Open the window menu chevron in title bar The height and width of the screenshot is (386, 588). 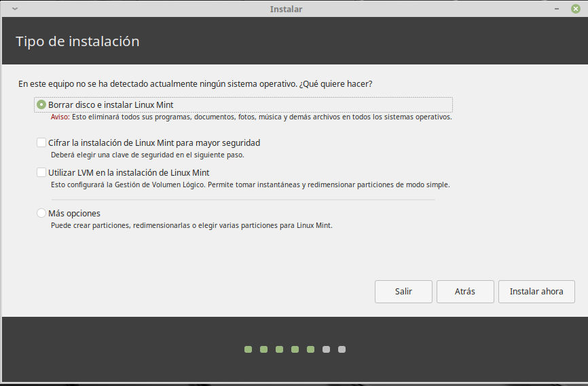(15, 9)
